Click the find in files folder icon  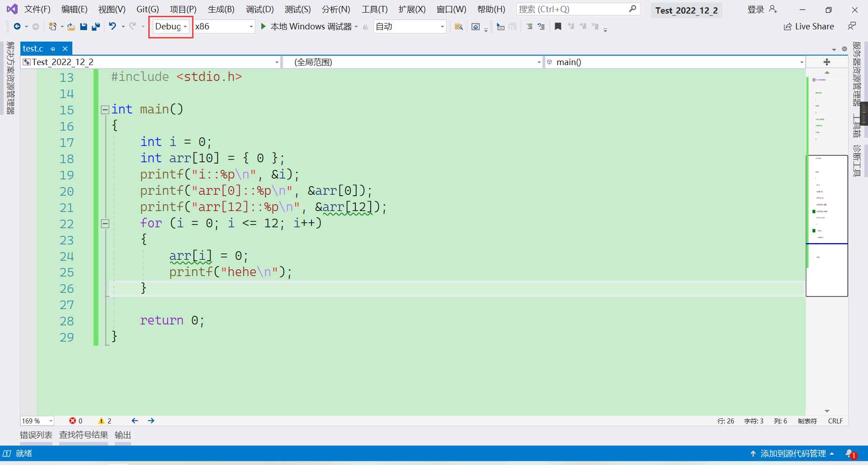tap(458, 27)
